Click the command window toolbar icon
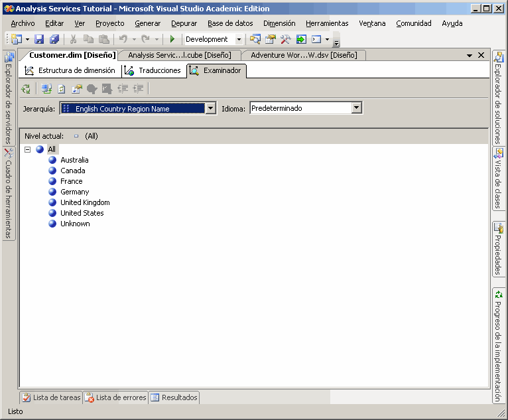 (x=316, y=39)
